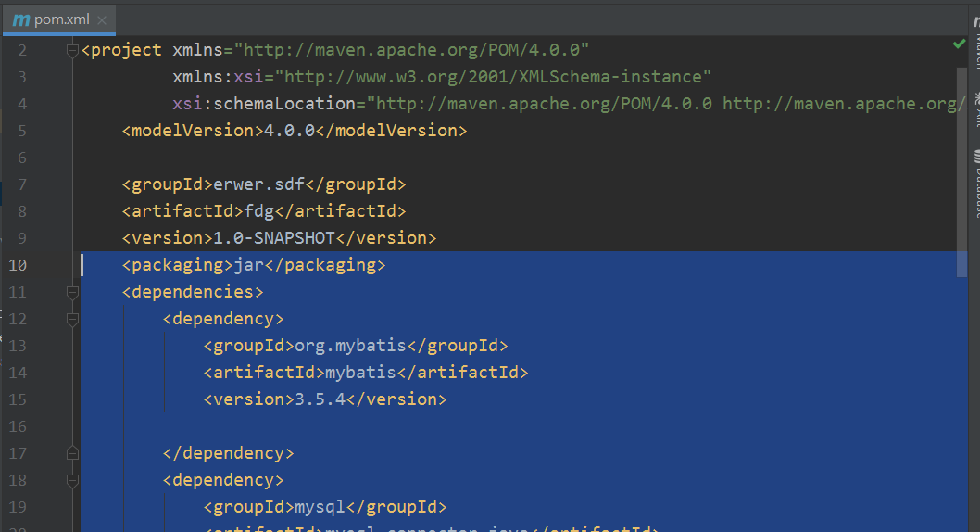980x532 pixels.
Task: Click line number 5 in gutter
Action: (22, 131)
